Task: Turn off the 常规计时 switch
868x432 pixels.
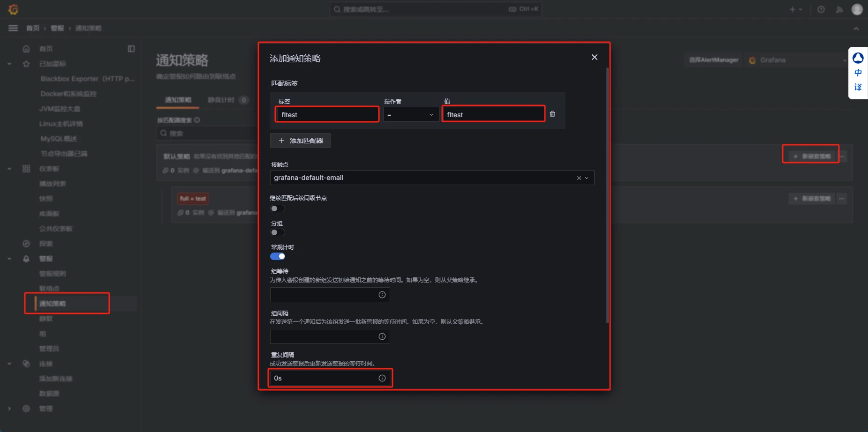Action: (278, 256)
